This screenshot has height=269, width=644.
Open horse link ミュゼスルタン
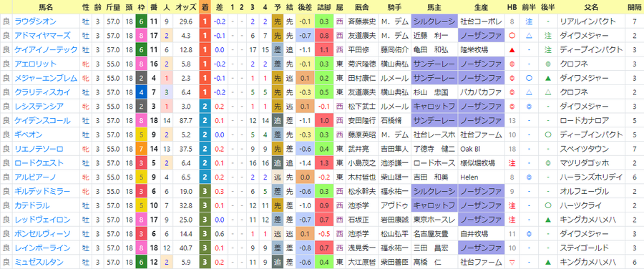click(39, 262)
